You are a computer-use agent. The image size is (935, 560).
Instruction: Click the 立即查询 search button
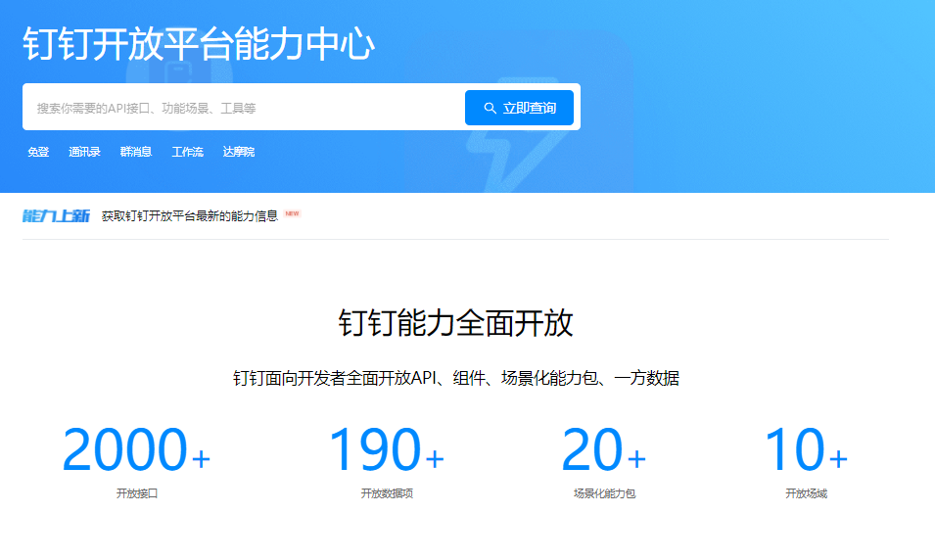click(x=519, y=108)
